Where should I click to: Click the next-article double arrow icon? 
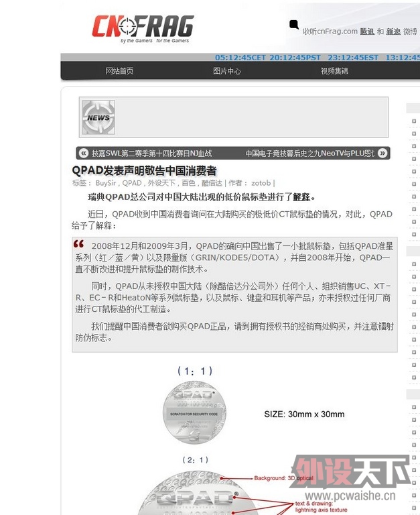(x=382, y=153)
